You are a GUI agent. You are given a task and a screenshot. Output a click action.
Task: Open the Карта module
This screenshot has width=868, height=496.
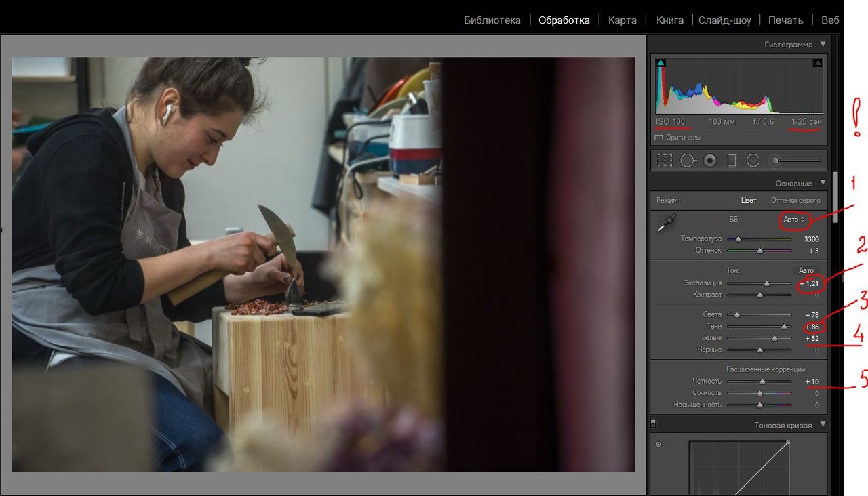click(623, 20)
